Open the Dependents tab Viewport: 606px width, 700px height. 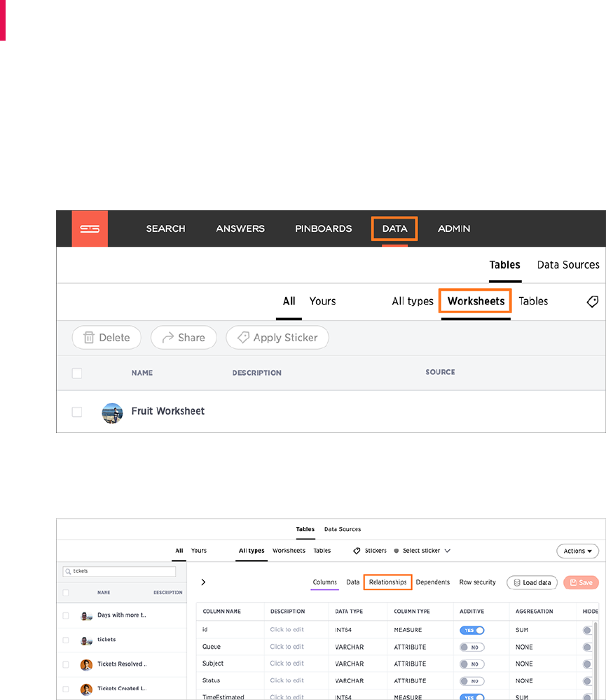coord(433,582)
